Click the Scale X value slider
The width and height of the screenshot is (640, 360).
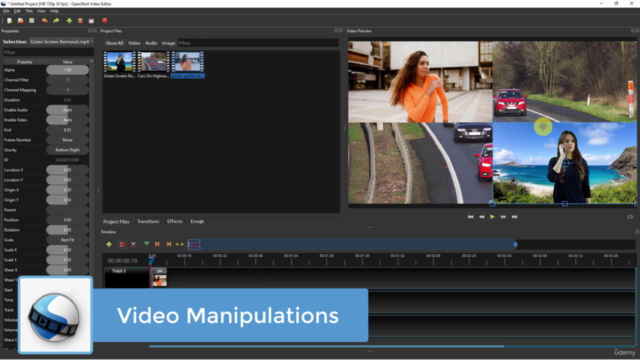pyautogui.click(x=67, y=250)
